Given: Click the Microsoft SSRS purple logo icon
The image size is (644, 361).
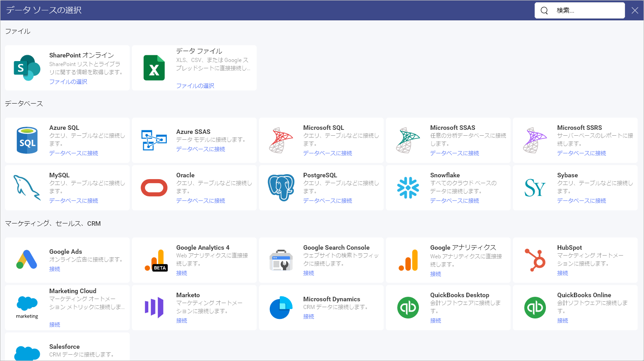Looking at the screenshot, I should pos(535,140).
